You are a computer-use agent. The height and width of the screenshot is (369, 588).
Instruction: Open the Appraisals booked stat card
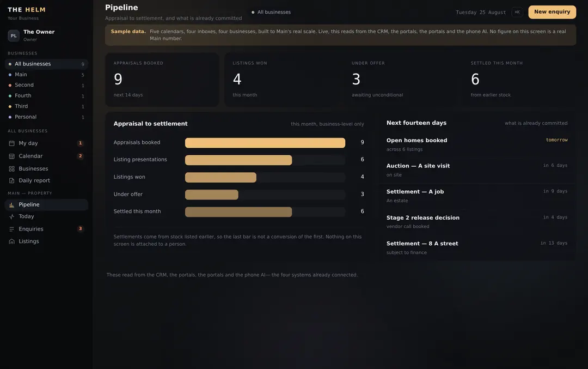162,80
